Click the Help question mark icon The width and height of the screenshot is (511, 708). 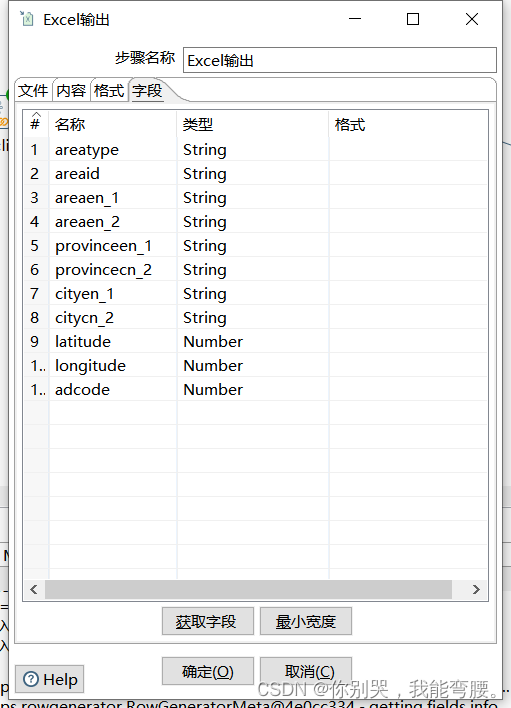(x=31, y=679)
